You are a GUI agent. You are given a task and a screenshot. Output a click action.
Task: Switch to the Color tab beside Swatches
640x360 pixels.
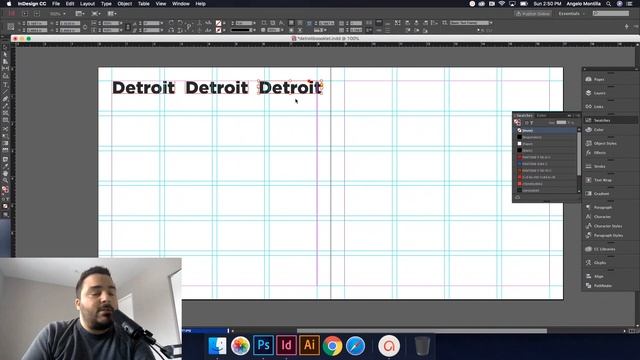pos(541,116)
